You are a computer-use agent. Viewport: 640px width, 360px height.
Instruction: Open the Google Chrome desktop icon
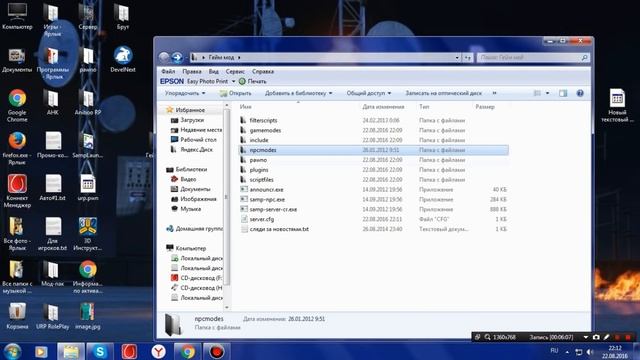[17, 105]
